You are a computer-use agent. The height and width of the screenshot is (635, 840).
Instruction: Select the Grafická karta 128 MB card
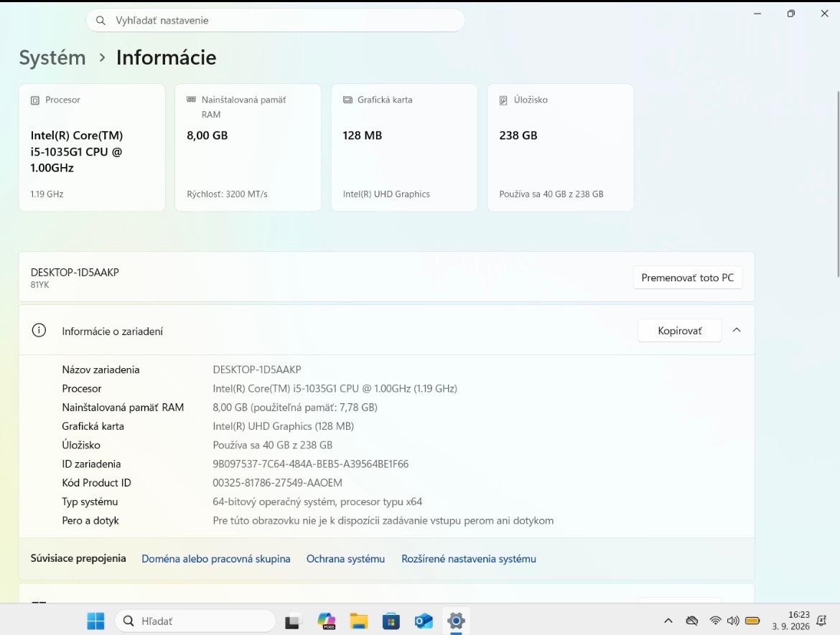pyautogui.click(x=404, y=147)
